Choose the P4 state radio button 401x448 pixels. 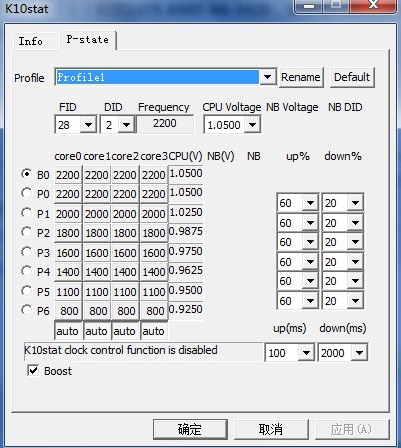(x=26, y=271)
